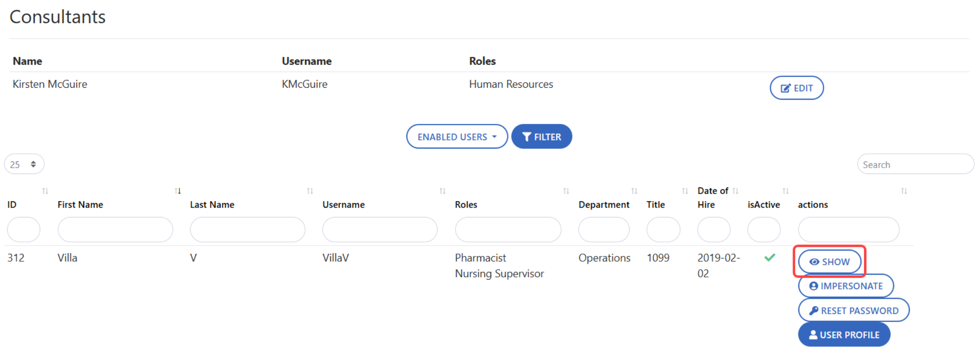This screenshot has height=348, width=980.
Task: Sort by Department column arrows
Action: [x=634, y=191]
